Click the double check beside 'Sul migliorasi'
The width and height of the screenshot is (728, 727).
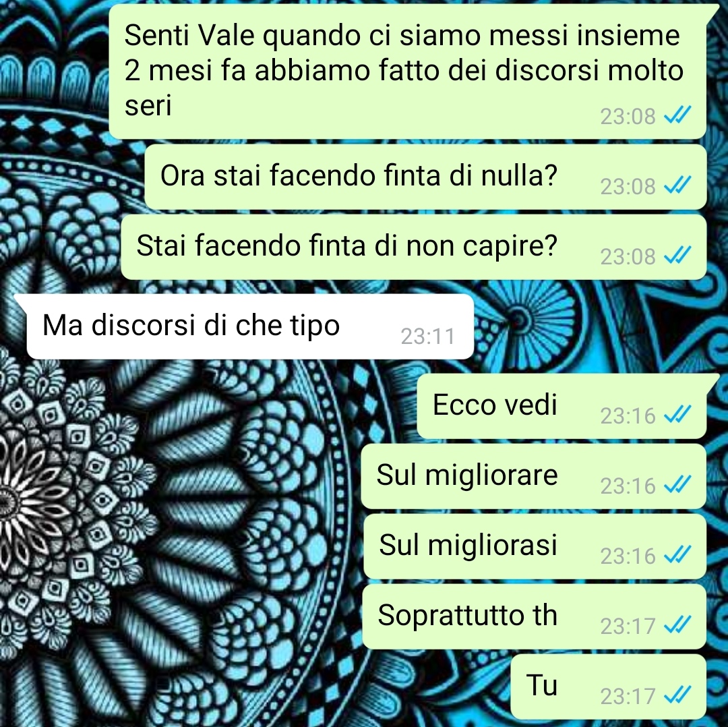(677, 554)
